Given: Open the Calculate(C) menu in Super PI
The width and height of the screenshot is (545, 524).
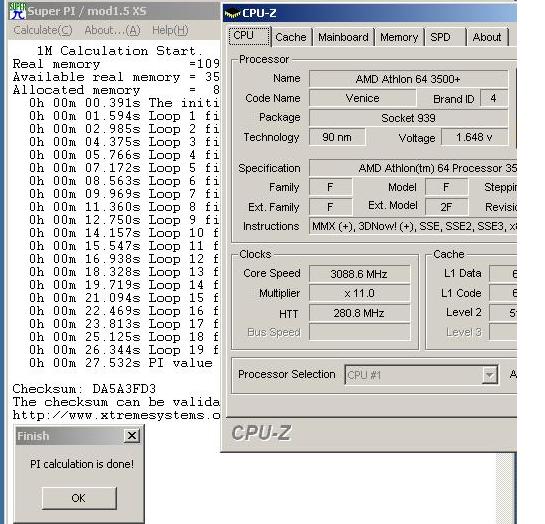Looking at the screenshot, I should [x=43, y=30].
